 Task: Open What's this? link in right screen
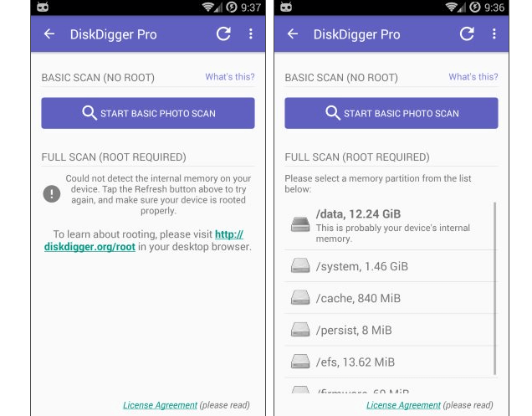(473, 77)
